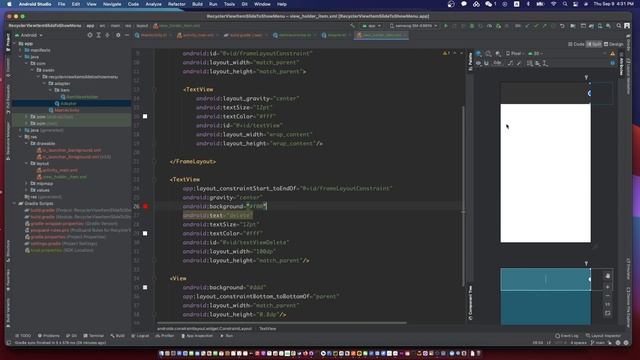The height and width of the screenshot is (360, 640).
Task: Open the Analyze menu
Action: click(153, 4)
